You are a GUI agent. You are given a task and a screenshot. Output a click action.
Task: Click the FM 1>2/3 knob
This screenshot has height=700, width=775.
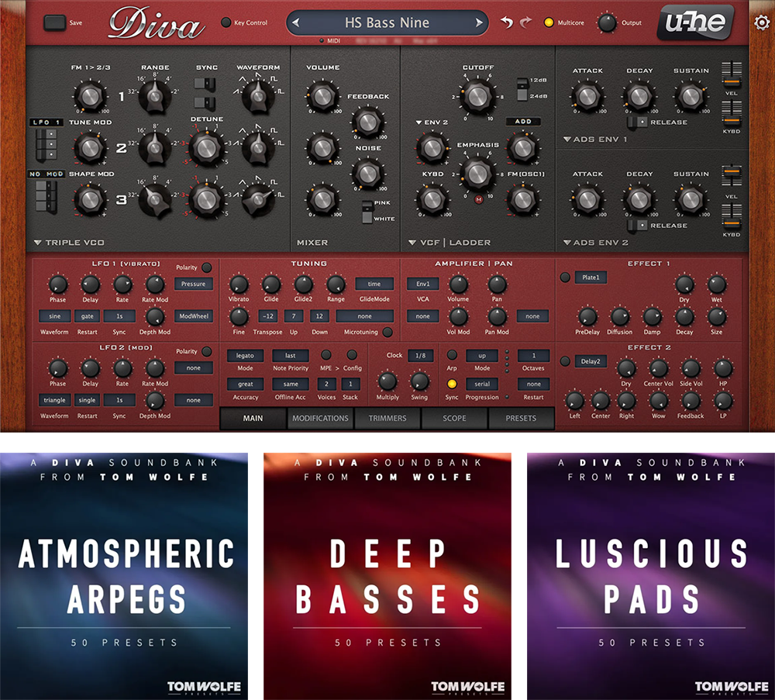tap(90, 96)
